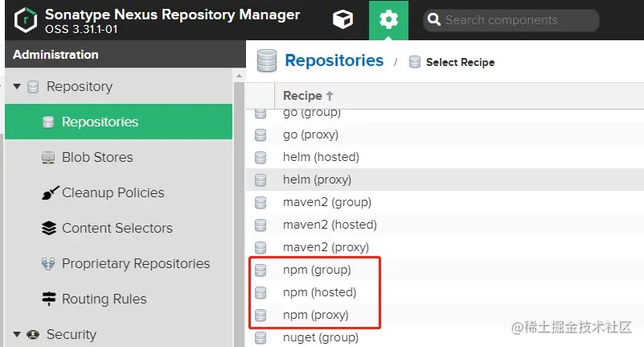Open the Browse cube icon in header
The image size is (644, 347).
tap(343, 19)
